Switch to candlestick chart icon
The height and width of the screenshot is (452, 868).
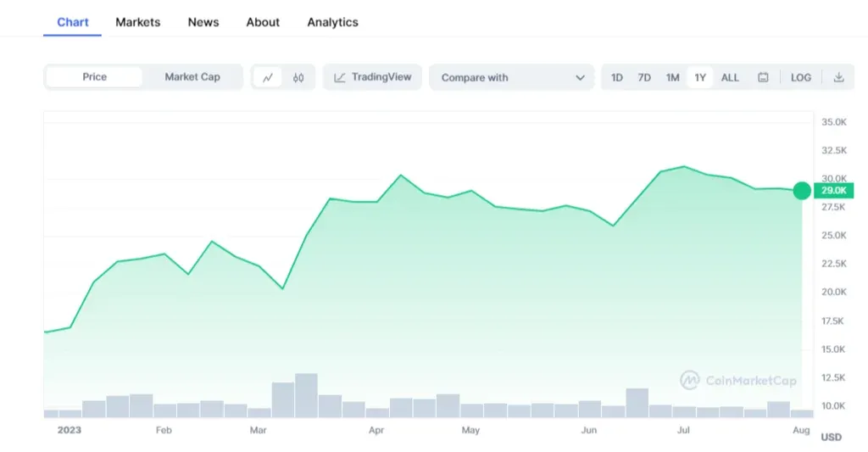pos(298,77)
